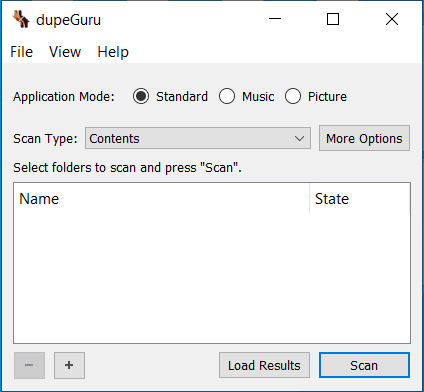Select the Standard application mode

[170, 96]
